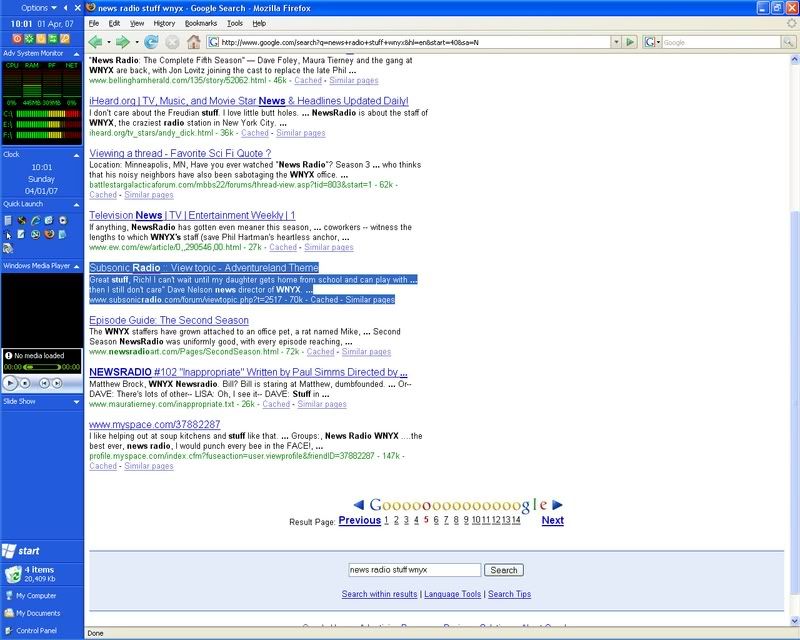
Task: Click the Google Search button
Action: coord(503,570)
